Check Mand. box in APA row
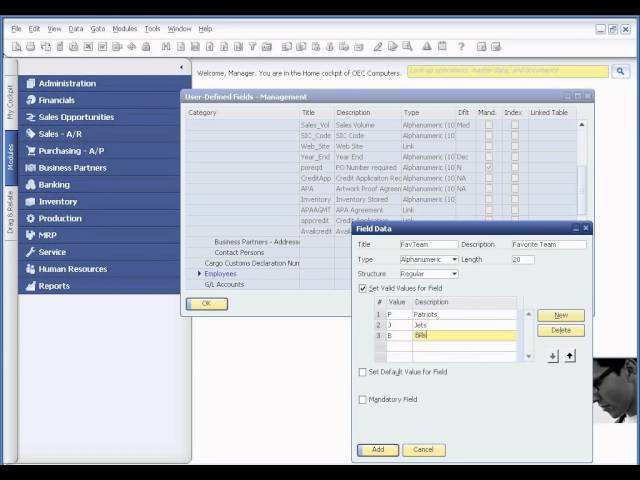This screenshot has width=640, height=480. (x=489, y=189)
